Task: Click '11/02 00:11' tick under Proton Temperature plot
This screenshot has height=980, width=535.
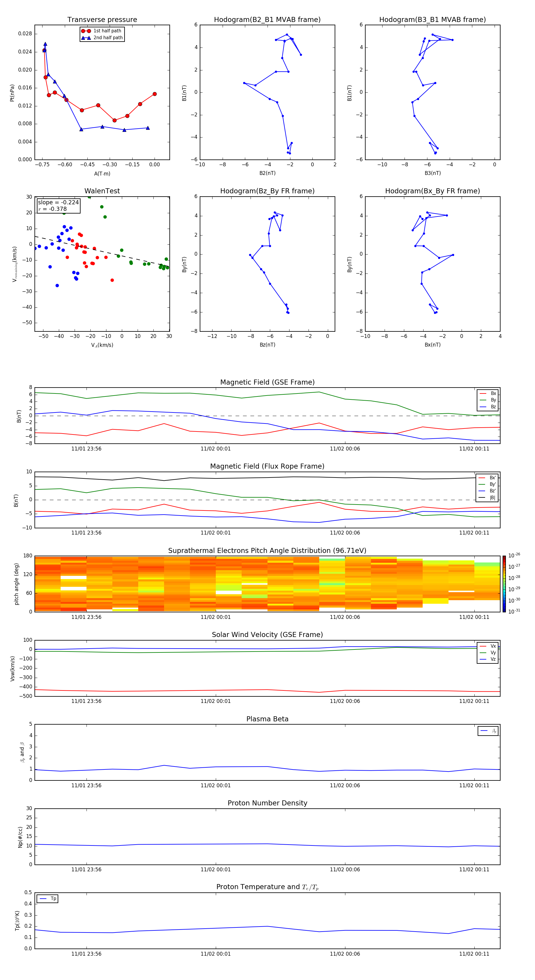Action: click(474, 954)
